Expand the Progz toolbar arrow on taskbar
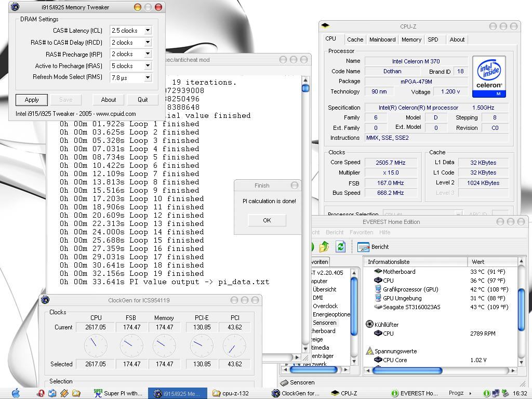This screenshot has height=399, width=532. [470, 393]
